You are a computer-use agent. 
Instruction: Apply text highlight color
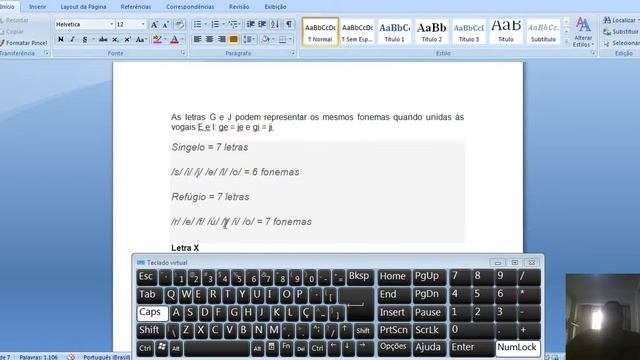[157, 40]
